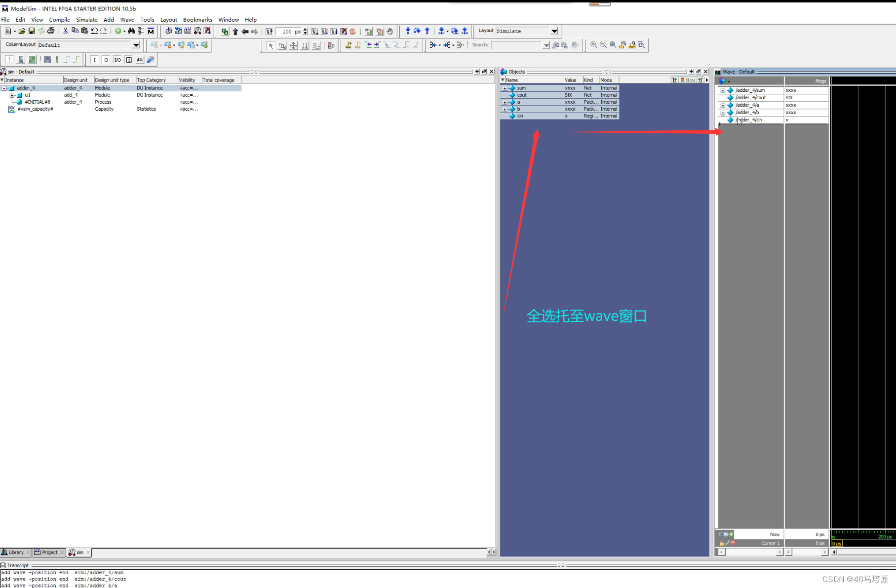Sort by the Instance column header
896x588 pixels.
pos(34,80)
